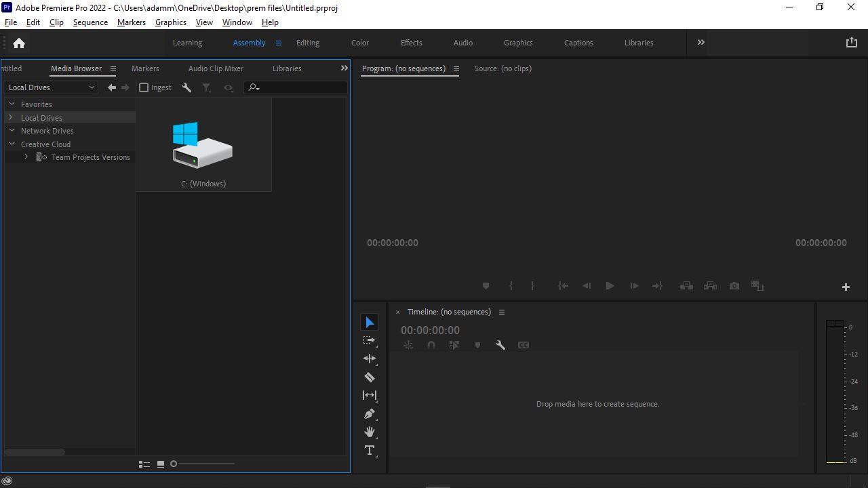Screen dimensions: 868x488
Task: Open Timeline display settings wrench
Action: [500, 345]
